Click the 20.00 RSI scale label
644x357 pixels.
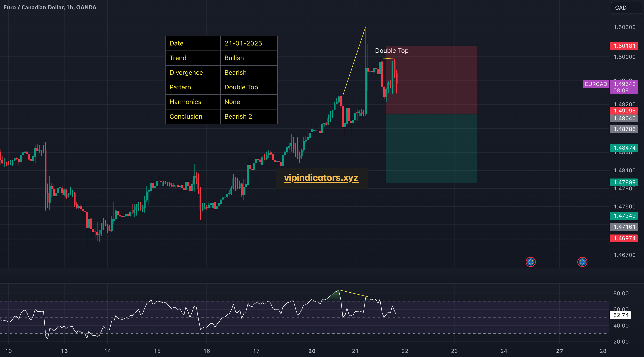pos(621,341)
